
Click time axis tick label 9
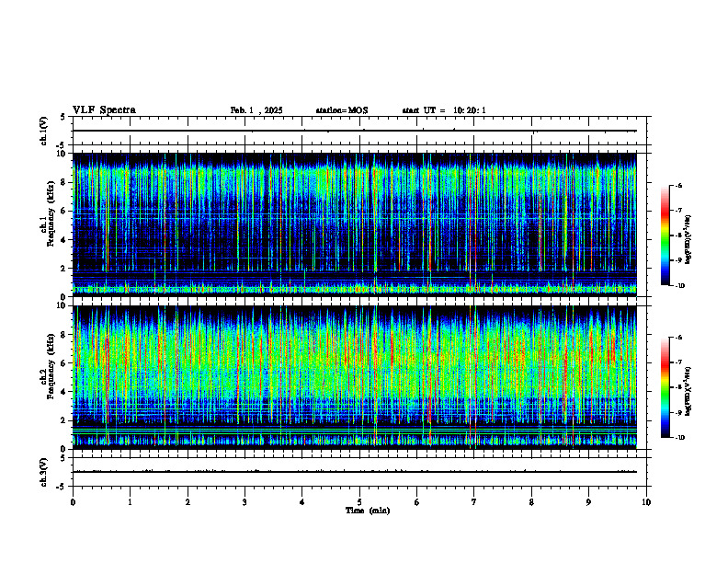coord(588,502)
